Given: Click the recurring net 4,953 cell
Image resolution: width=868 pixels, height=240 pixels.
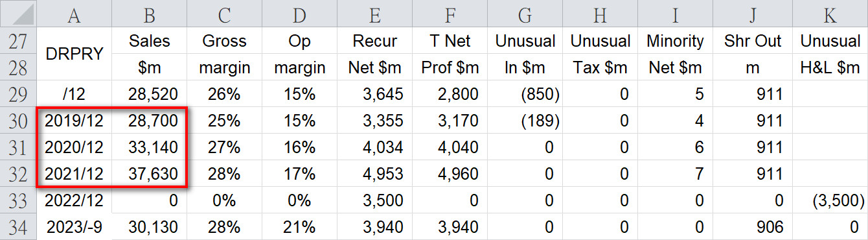Looking at the screenshot, I should 374,173.
